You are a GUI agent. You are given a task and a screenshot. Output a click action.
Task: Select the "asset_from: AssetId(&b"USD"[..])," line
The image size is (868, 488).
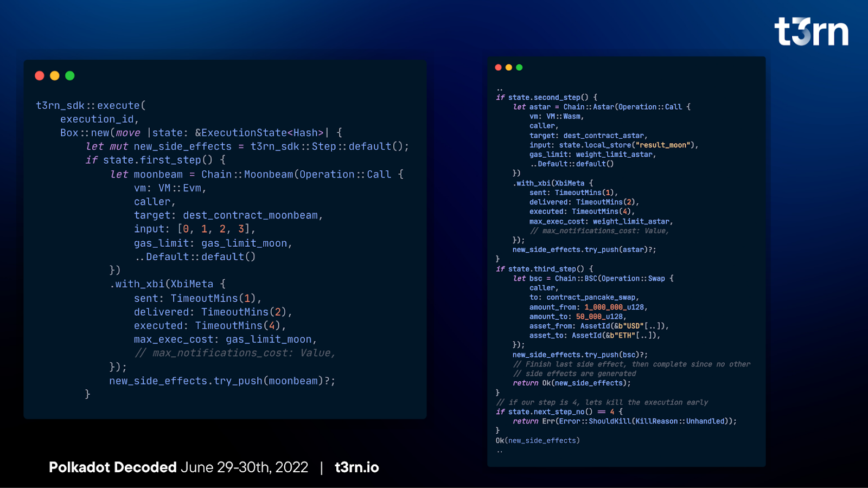[599, 326]
